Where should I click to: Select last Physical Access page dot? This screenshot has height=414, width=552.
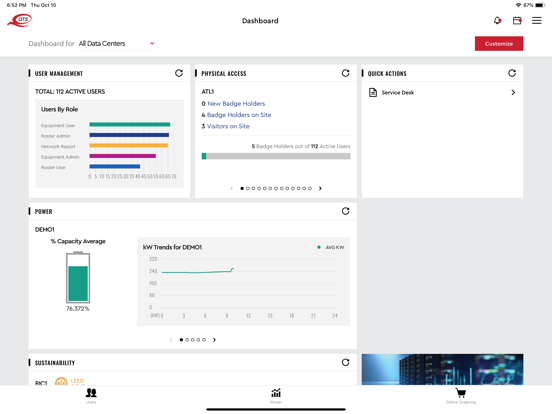click(310, 188)
